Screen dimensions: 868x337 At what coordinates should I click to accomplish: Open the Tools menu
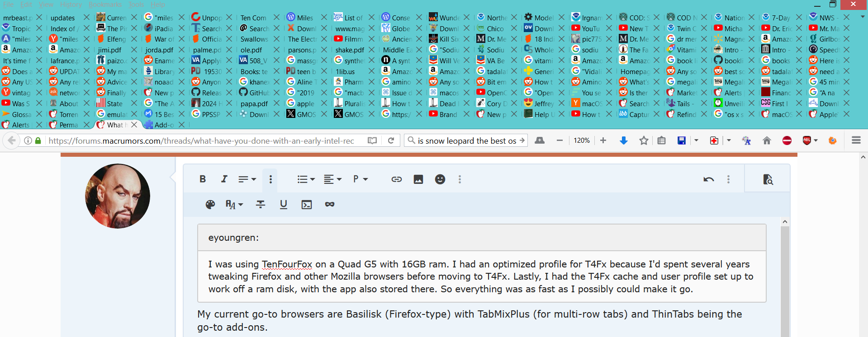tap(136, 5)
